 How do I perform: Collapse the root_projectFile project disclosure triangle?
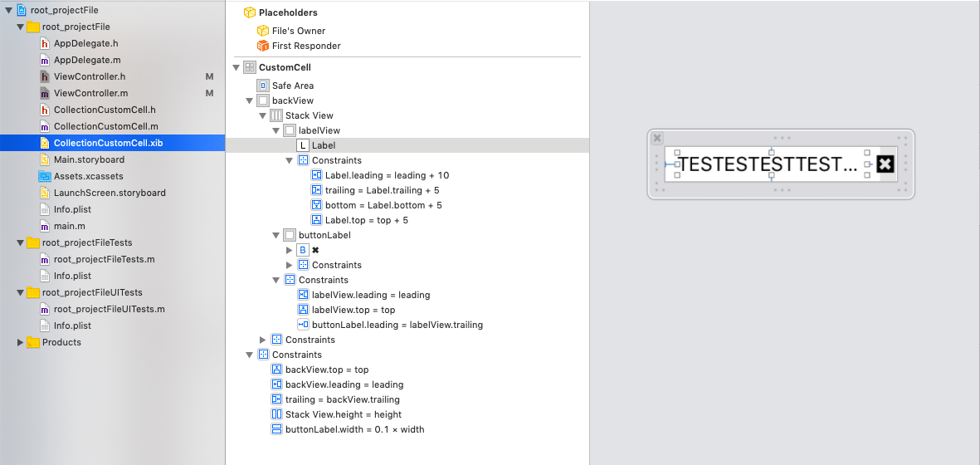[8, 10]
